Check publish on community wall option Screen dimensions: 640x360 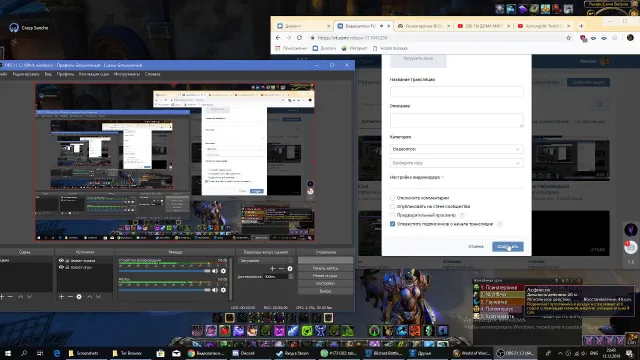[392, 207]
